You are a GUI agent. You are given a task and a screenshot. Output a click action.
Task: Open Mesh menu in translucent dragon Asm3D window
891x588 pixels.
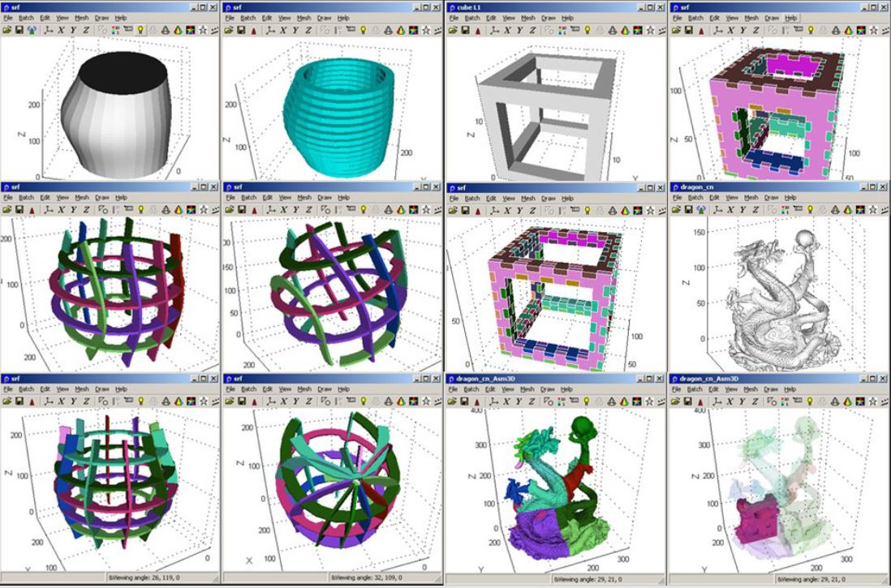coord(750,389)
